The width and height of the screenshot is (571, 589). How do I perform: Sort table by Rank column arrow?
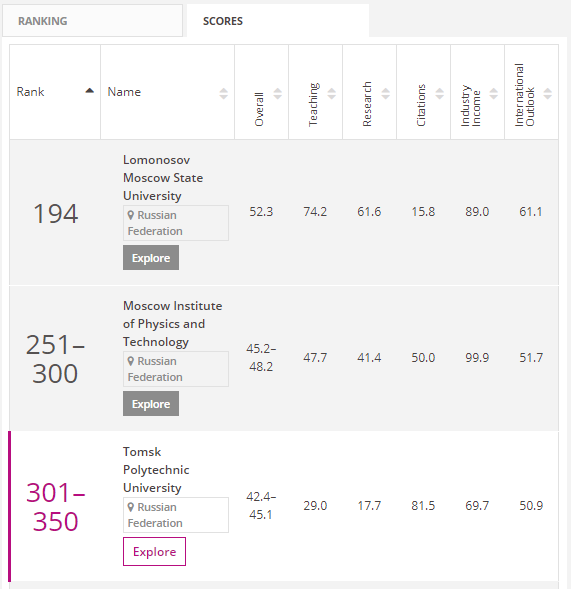pos(89,91)
